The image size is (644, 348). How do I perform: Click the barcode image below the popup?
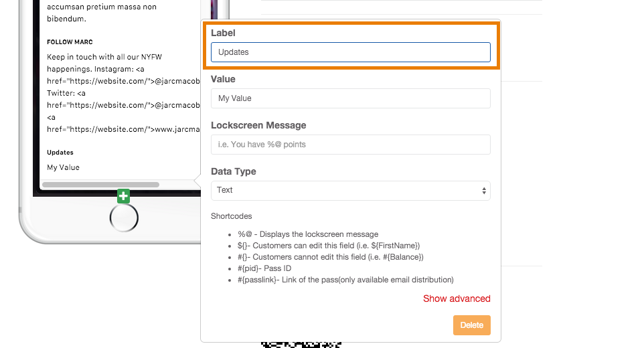click(301, 345)
